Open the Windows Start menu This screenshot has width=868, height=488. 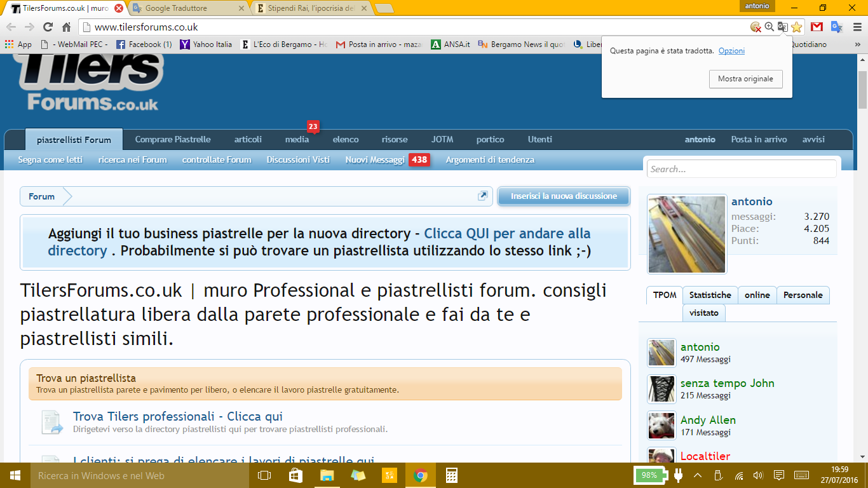coord(14,475)
